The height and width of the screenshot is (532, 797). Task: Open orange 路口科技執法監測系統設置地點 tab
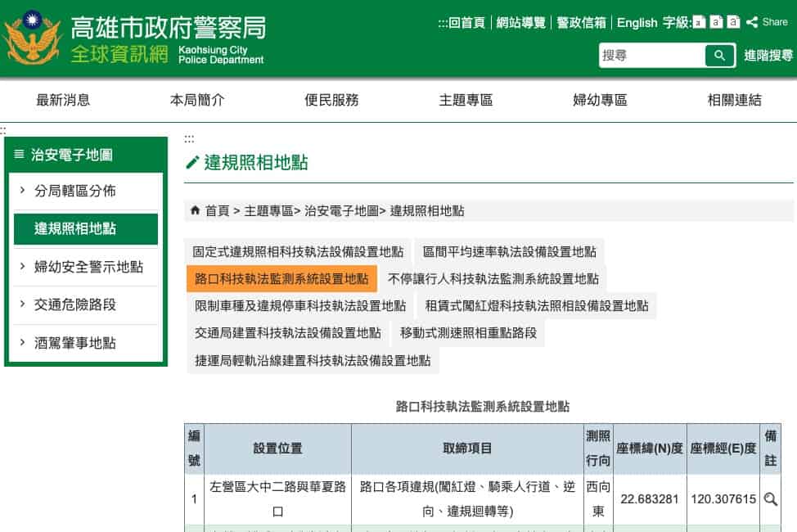pos(281,279)
